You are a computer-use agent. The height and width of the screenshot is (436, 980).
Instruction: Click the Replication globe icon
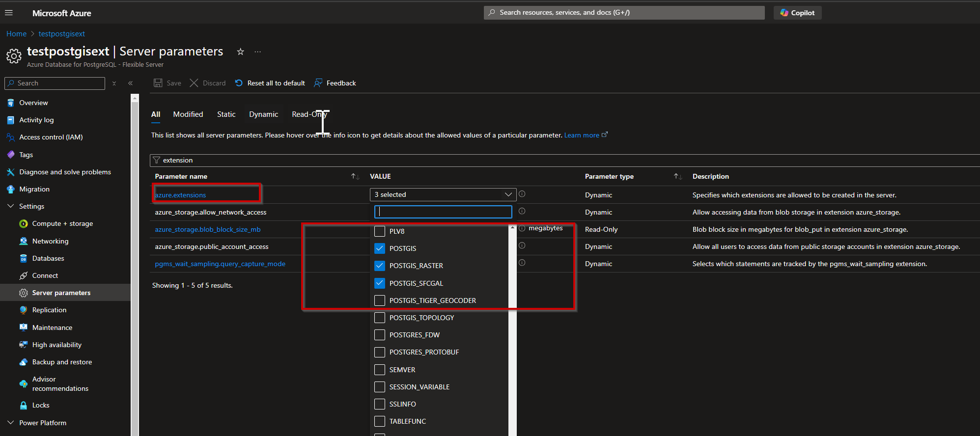click(x=23, y=310)
